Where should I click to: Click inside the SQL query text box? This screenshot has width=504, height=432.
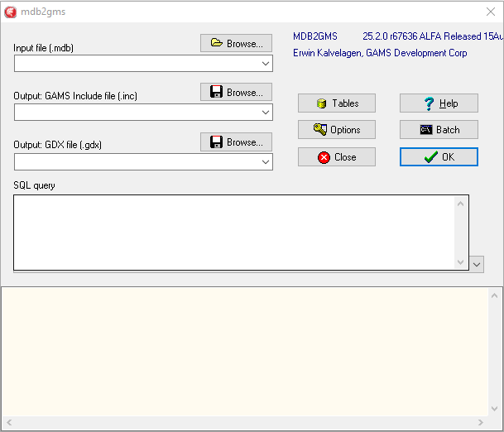click(232, 232)
